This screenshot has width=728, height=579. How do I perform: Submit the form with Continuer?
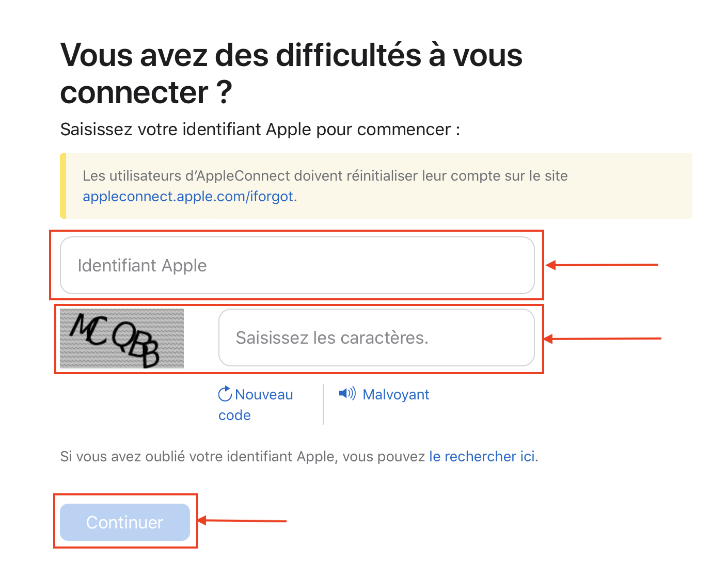125,522
